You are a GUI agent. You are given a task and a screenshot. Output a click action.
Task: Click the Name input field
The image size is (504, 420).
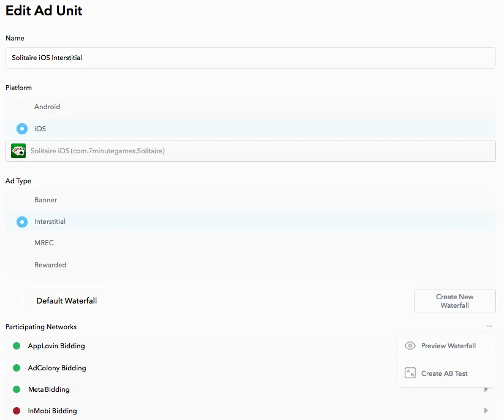250,58
